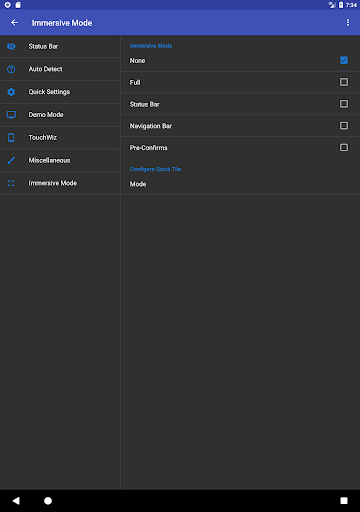
Task: Click the Demo Mode monitor icon
Action: [11, 115]
